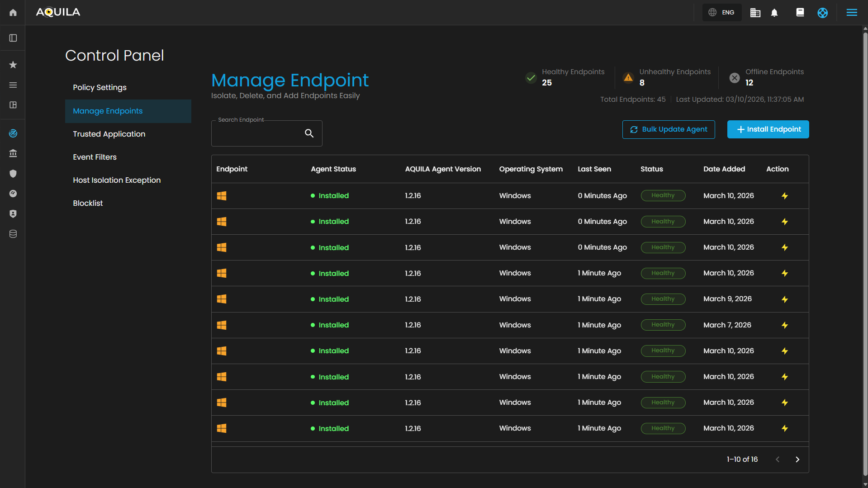Image resolution: width=868 pixels, height=488 pixels.
Task: Click the lightning action icon in first row
Action: (x=785, y=196)
